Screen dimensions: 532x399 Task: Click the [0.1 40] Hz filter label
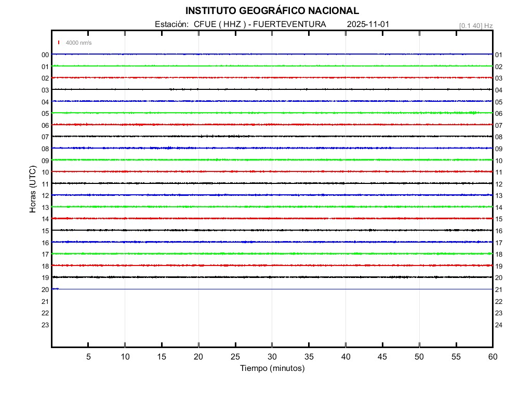click(x=476, y=25)
